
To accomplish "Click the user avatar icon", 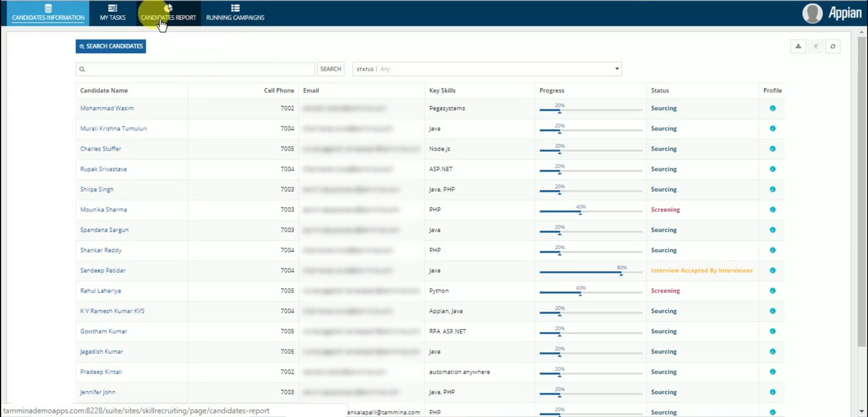I will [812, 13].
